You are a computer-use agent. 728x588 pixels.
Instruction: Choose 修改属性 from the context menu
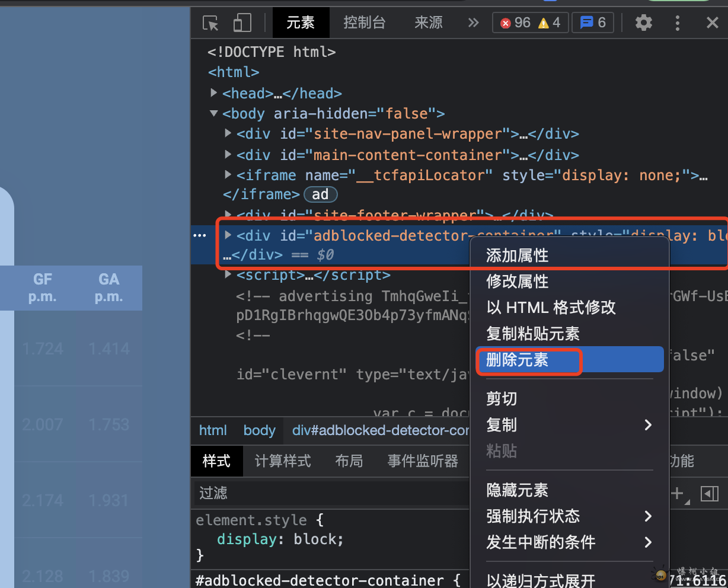(518, 282)
